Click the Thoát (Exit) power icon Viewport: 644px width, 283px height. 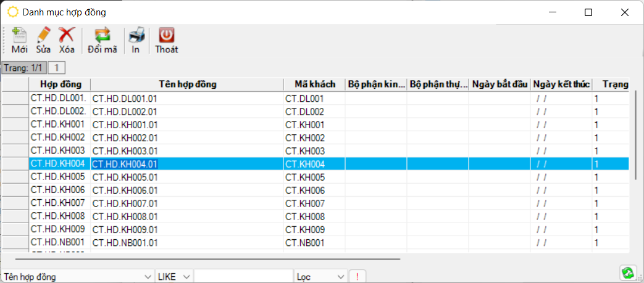coord(167,36)
